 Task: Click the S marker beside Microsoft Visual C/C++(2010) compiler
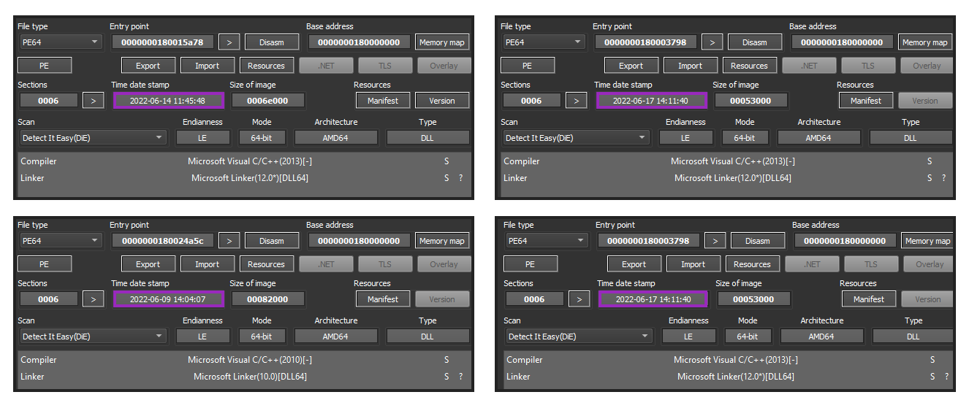(x=447, y=360)
